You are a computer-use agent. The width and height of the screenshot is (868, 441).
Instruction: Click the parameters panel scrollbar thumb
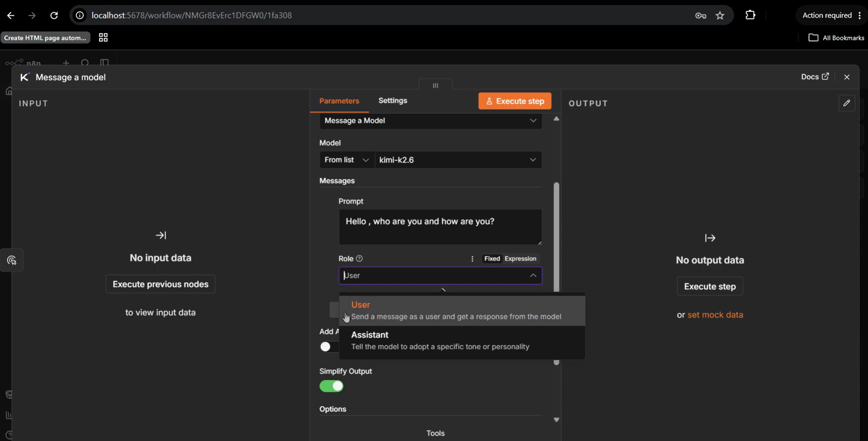(556, 237)
